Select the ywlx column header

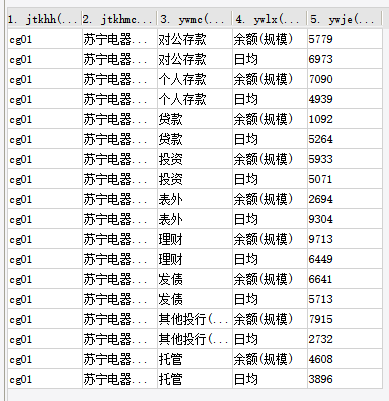269,19
